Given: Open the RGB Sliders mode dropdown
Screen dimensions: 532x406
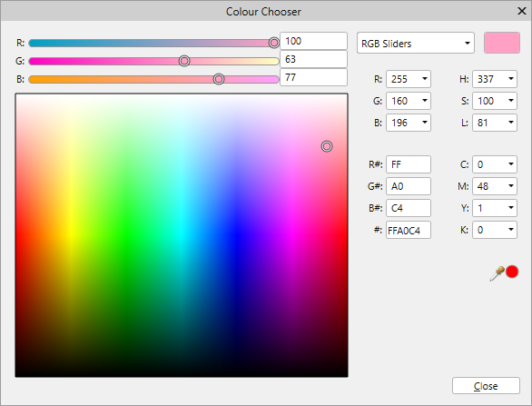Looking at the screenshot, I should pos(415,43).
